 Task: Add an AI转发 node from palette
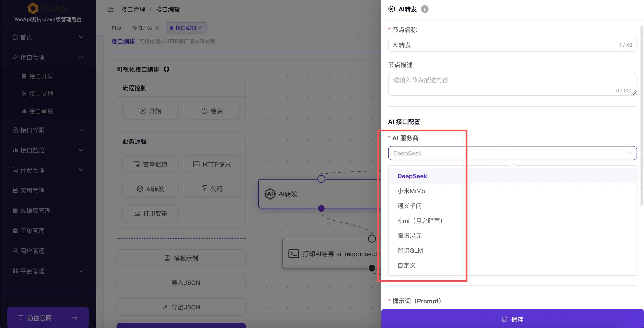pos(150,189)
